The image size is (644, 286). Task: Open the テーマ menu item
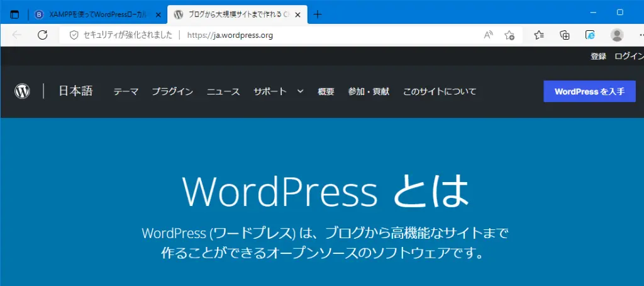point(126,92)
